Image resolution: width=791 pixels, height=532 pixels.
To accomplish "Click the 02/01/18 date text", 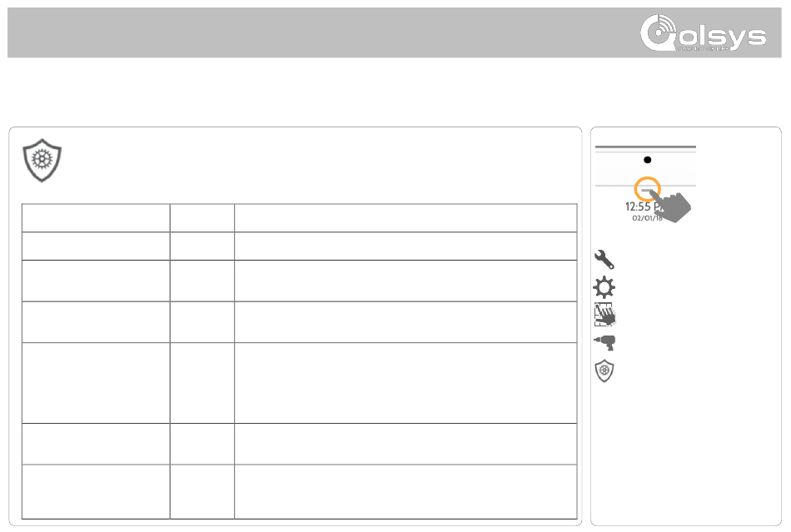I will [647, 218].
